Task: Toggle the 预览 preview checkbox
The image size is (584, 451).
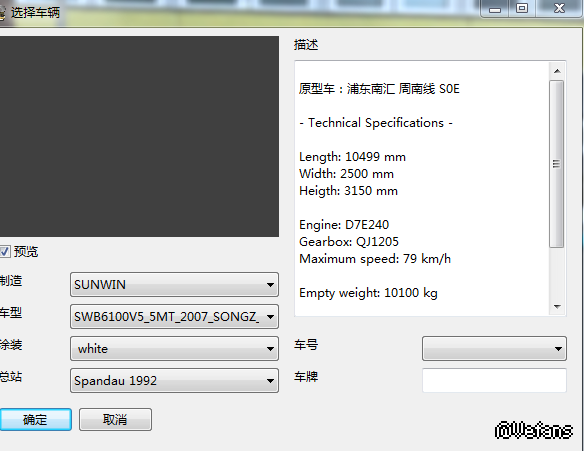Action: (4, 251)
